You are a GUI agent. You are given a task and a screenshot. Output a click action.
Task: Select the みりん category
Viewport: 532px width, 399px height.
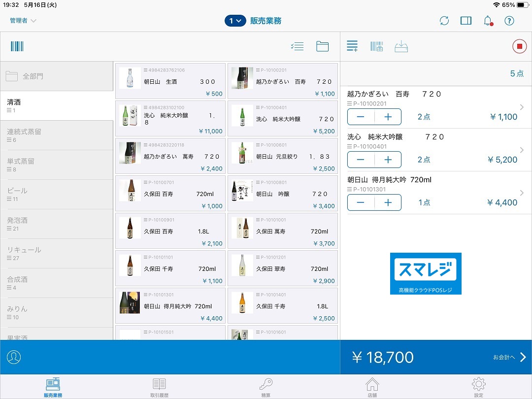(x=57, y=312)
